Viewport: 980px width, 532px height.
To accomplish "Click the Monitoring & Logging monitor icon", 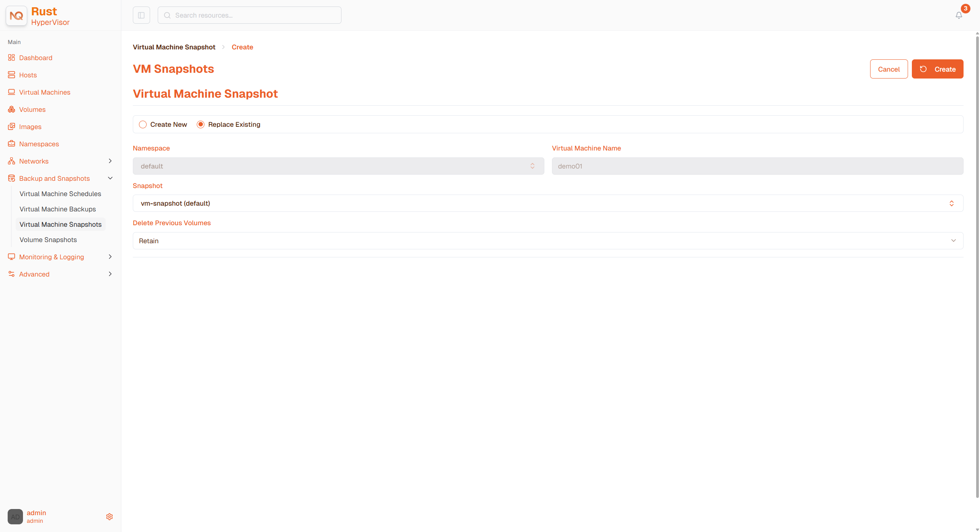I will click(11, 257).
